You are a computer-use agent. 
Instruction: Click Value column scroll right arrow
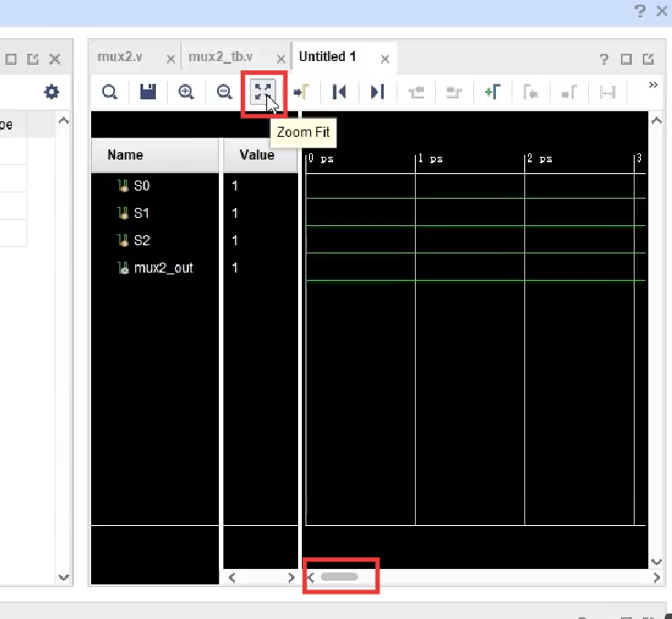coord(291,577)
